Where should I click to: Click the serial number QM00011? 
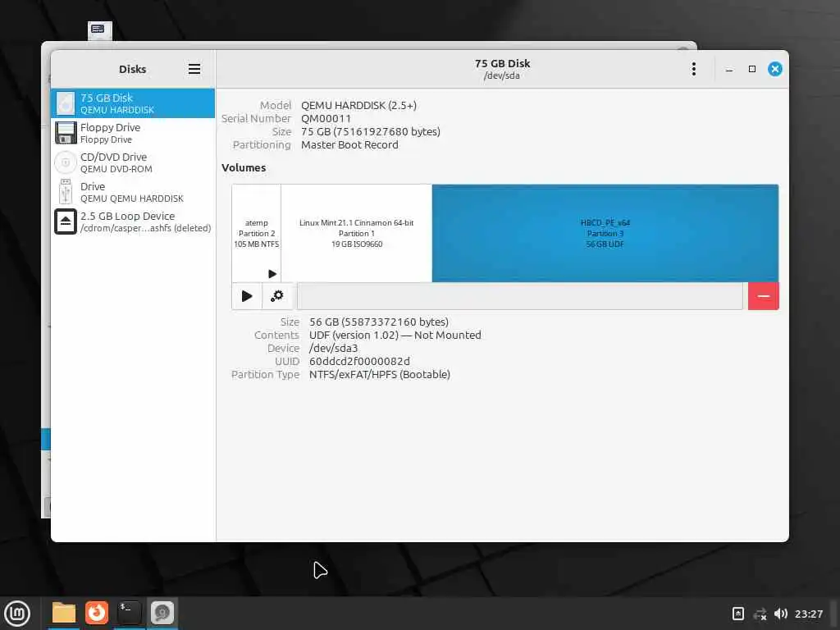pyautogui.click(x=326, y=118)
